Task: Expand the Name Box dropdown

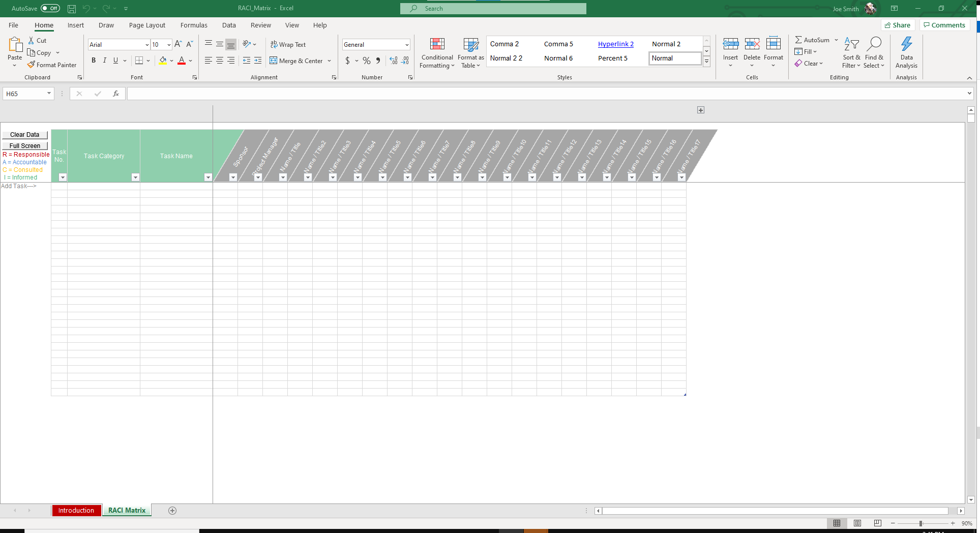Action: 49,94
